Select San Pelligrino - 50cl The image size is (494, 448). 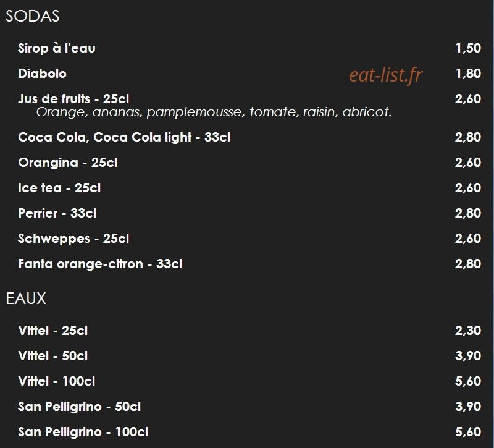pyautogui.click(x=80, y=407)
